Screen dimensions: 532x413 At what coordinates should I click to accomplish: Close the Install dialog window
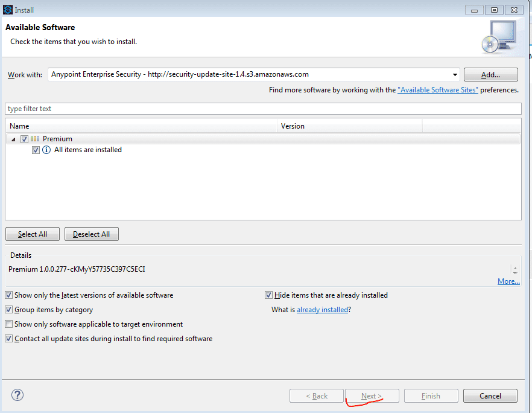tap(515, 10)
